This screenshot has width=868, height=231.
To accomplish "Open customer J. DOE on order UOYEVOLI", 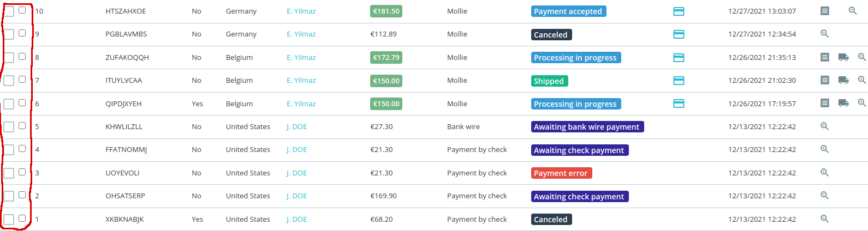I will pos(297,173).
